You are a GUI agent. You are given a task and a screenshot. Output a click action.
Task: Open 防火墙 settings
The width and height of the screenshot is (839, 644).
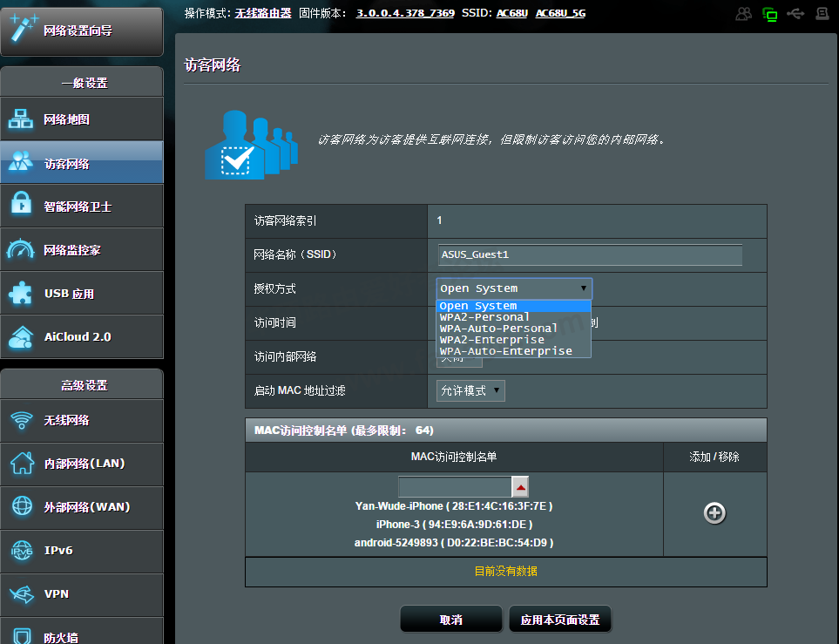(x=82, y=632)
